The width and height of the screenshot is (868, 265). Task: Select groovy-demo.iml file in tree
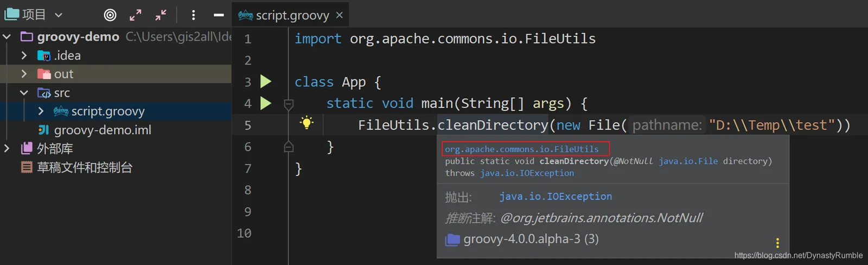click(x=103, y=130)
